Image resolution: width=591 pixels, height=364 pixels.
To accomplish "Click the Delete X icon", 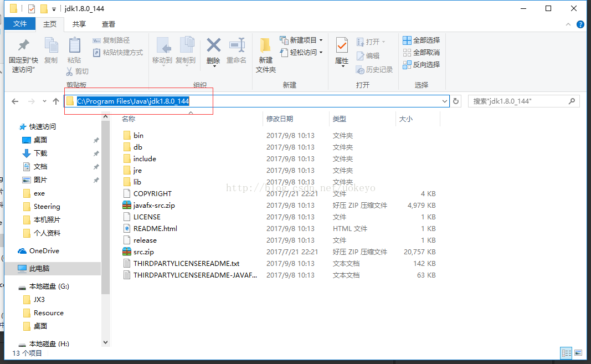I will pyautogui.click(x=213, y=45).
